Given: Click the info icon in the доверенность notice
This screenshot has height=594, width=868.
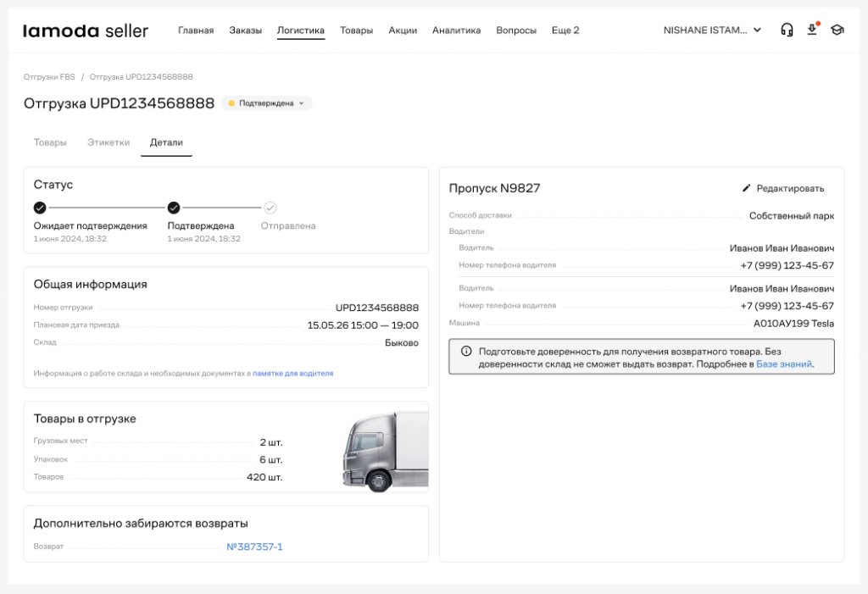Looking at the screenshot, I should tap(466, 351).
